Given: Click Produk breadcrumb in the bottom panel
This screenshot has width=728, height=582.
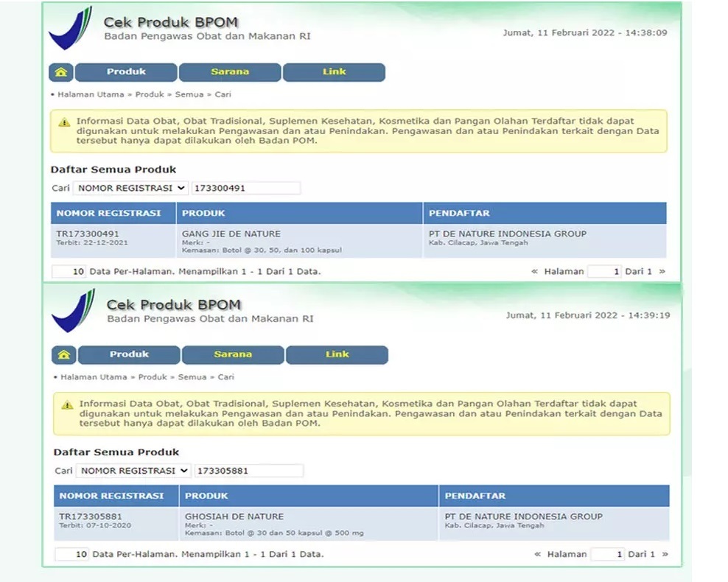Looking at the screenshot, I should [x=153, y=377].
